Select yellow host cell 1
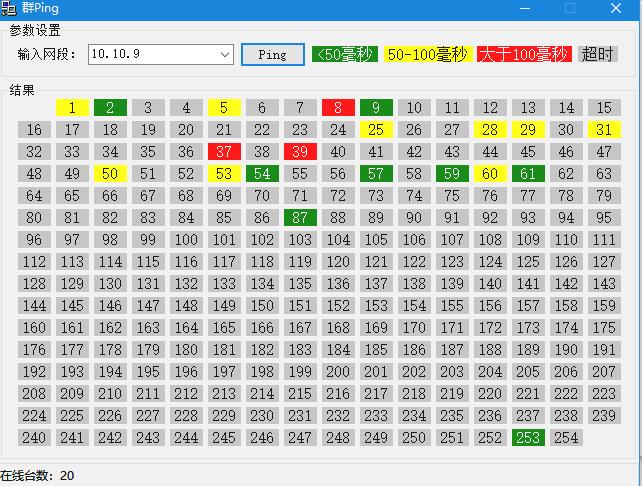The width and height of the screenshot is (642, 486). click(x=73, y=108)
